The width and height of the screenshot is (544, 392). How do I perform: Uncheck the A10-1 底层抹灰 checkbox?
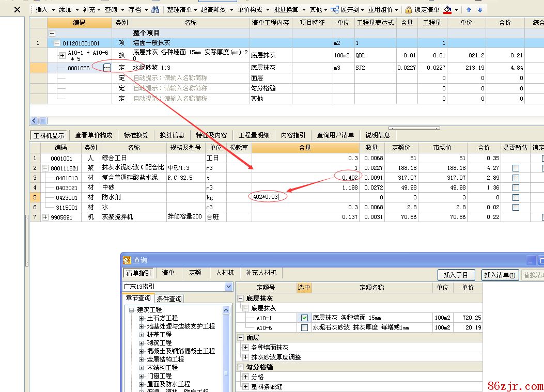tap(304, 318)
